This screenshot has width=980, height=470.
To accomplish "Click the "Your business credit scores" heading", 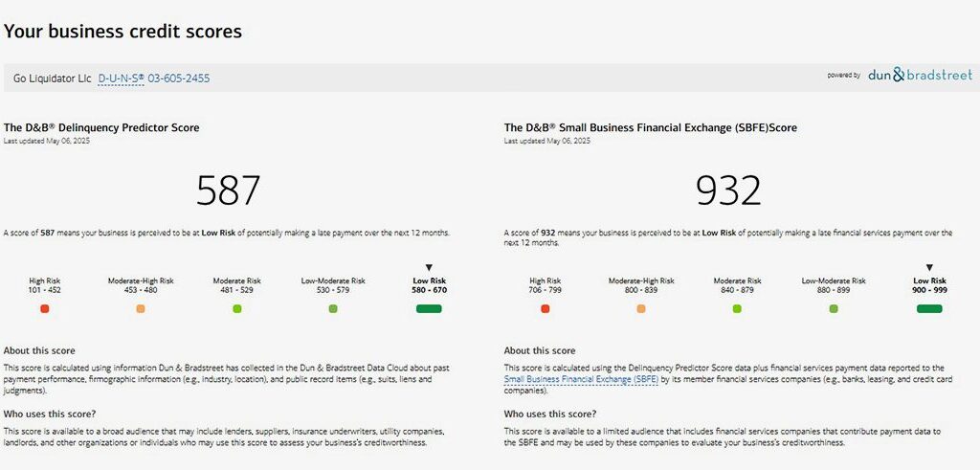I will (122, 32).
